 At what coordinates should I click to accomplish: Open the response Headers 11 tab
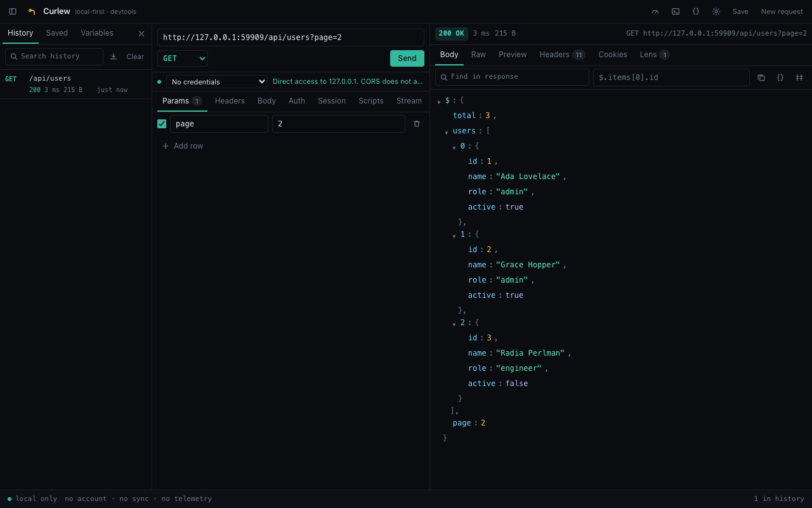pos(562,55)
